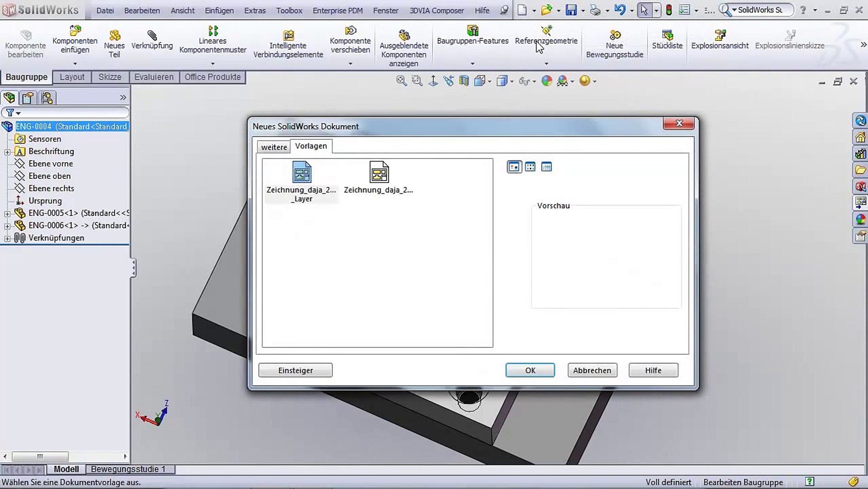
Task: Open the Datei menu
Action: [105, 10]
